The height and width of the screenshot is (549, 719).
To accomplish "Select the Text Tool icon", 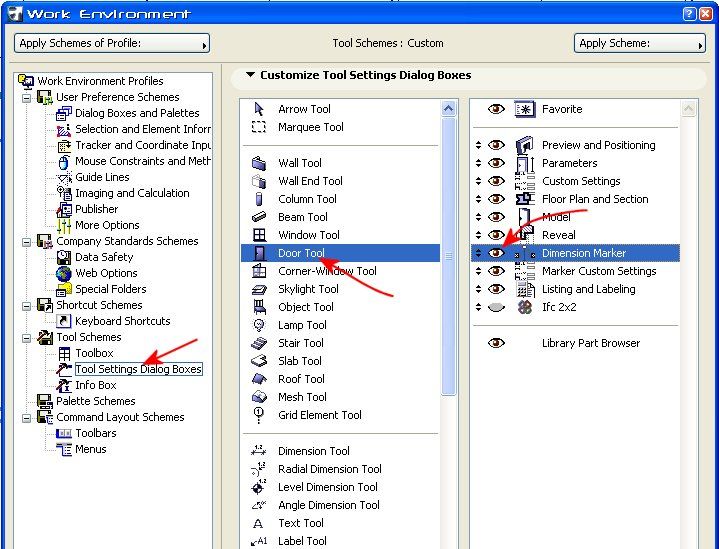I will point(258,523).
